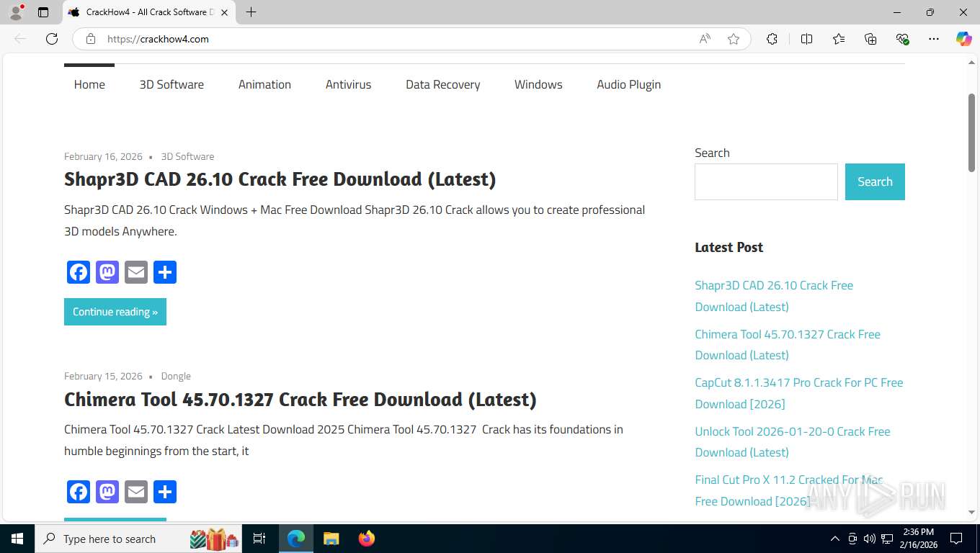Open Shapr3D CAD 26.10 Crack post title
Viewport: 980px width, 553px height.
pos(280,179)
